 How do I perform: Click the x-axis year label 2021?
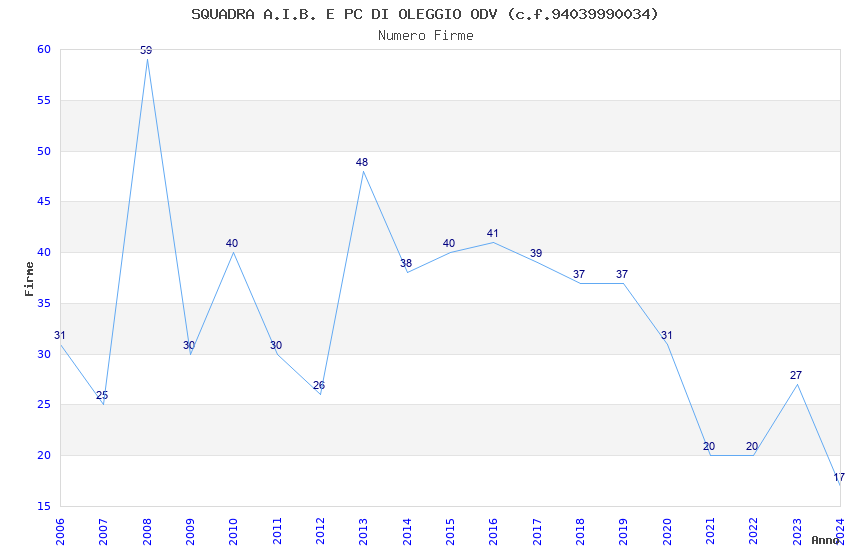(710, 532)
